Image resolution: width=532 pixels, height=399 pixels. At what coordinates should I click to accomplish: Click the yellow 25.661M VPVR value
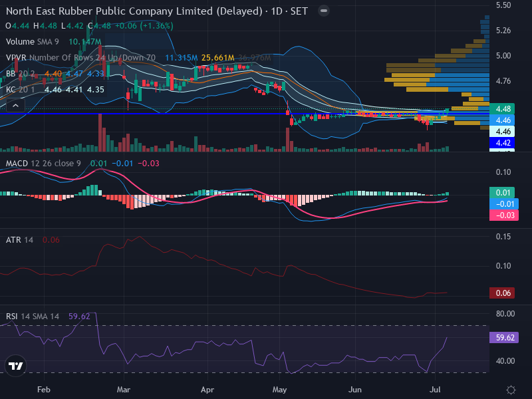coord(217,58)
